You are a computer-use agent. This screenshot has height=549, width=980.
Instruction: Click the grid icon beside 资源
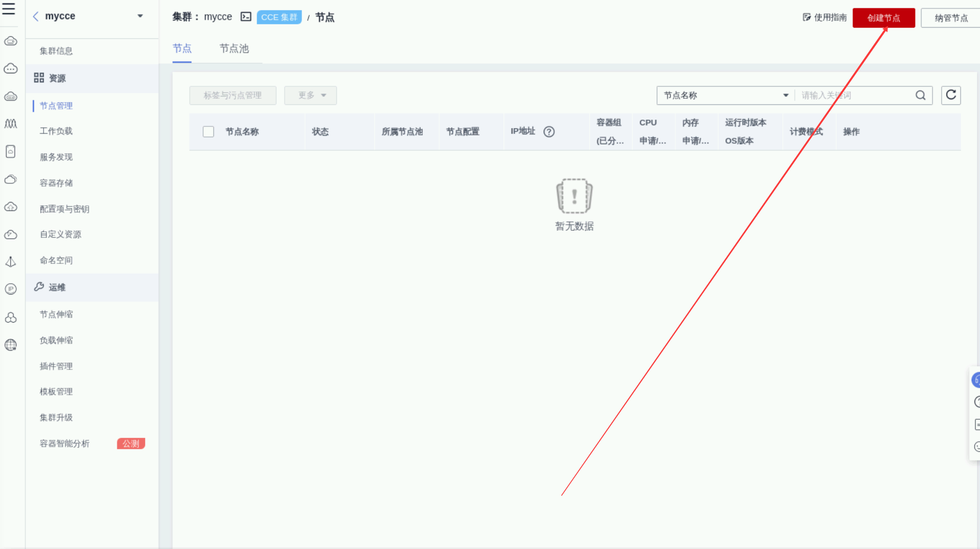click(x=39, y=78)
